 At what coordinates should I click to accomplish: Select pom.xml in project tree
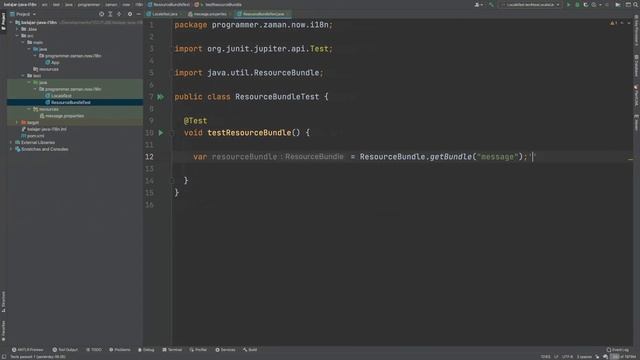36,136
